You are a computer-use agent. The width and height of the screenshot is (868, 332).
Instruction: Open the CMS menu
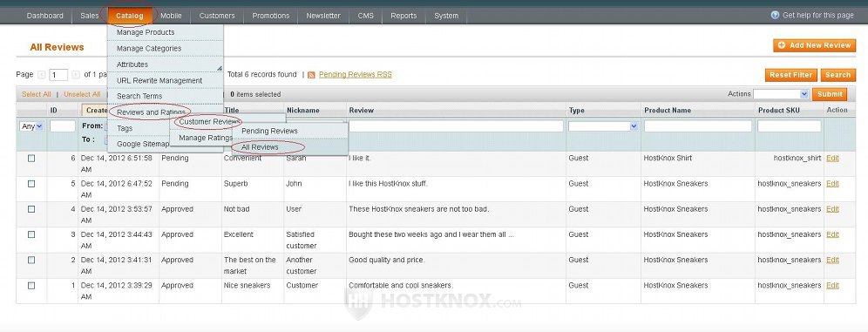click(365, 16)
